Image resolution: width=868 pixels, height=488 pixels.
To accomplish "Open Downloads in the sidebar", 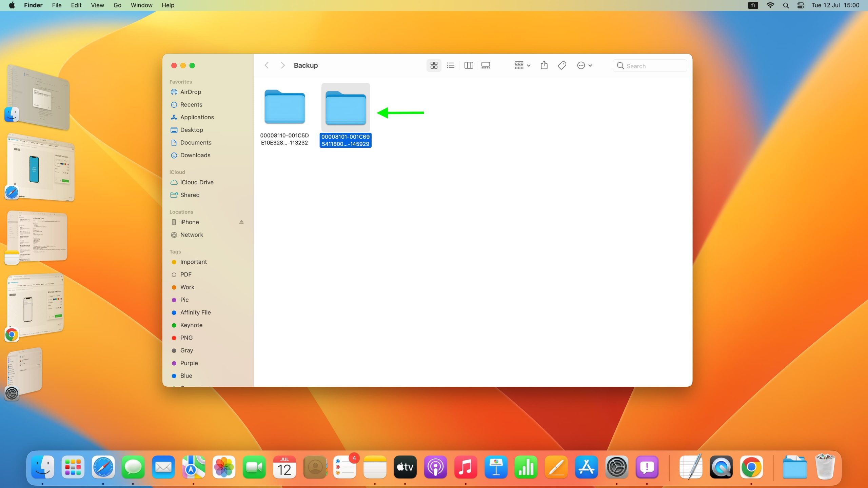I will coord(195,155).
